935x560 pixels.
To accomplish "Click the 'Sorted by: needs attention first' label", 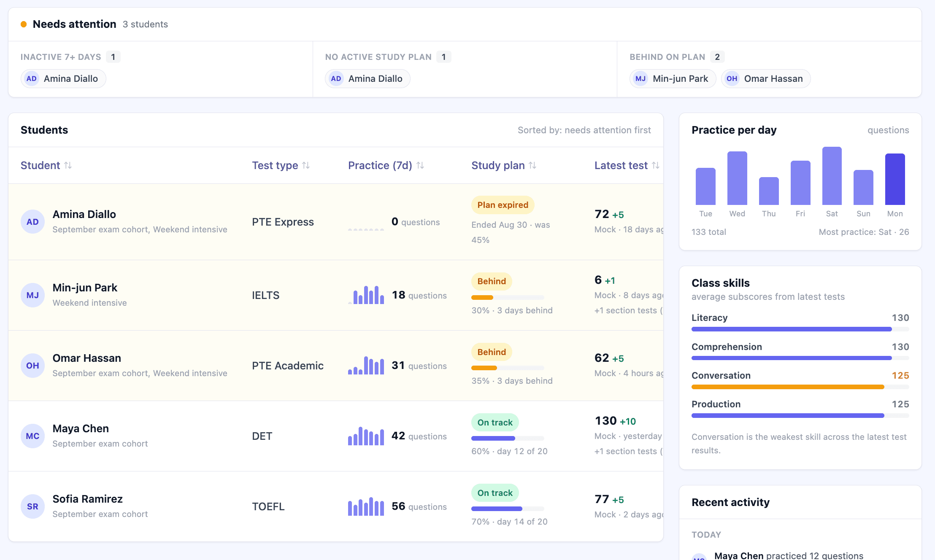I will pos(584,130).
